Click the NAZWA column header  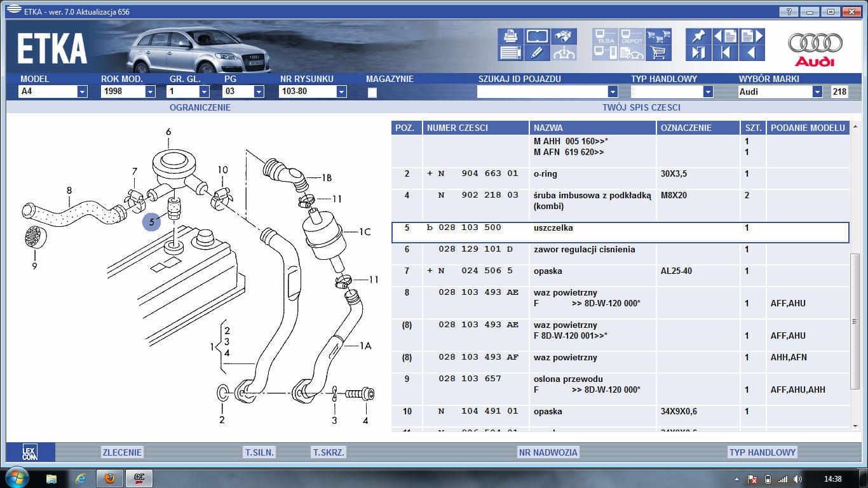[x=592, y=128]
